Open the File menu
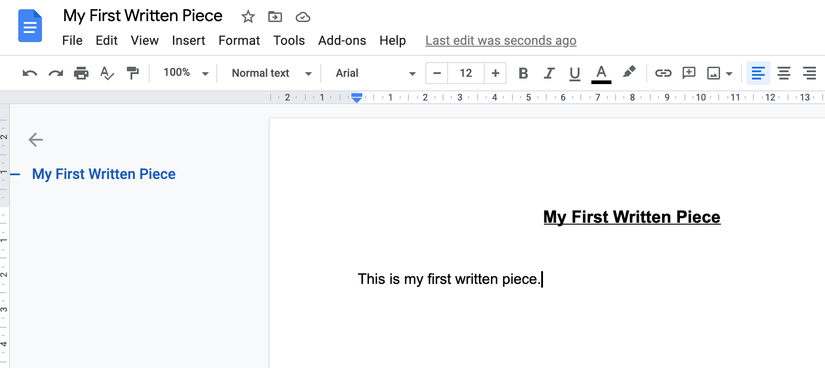Viewport: 825px width, 368px height. click(72, 41)
